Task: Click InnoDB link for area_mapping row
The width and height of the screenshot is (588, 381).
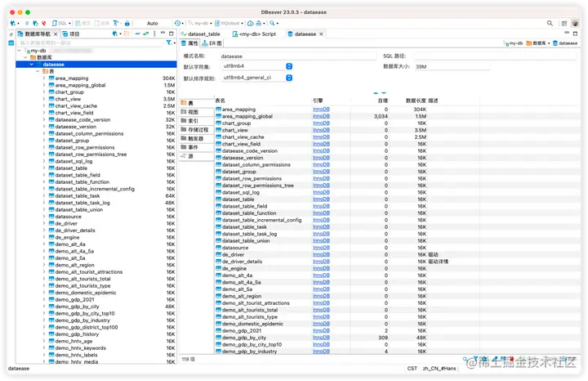Action: [x=321, y=110]
